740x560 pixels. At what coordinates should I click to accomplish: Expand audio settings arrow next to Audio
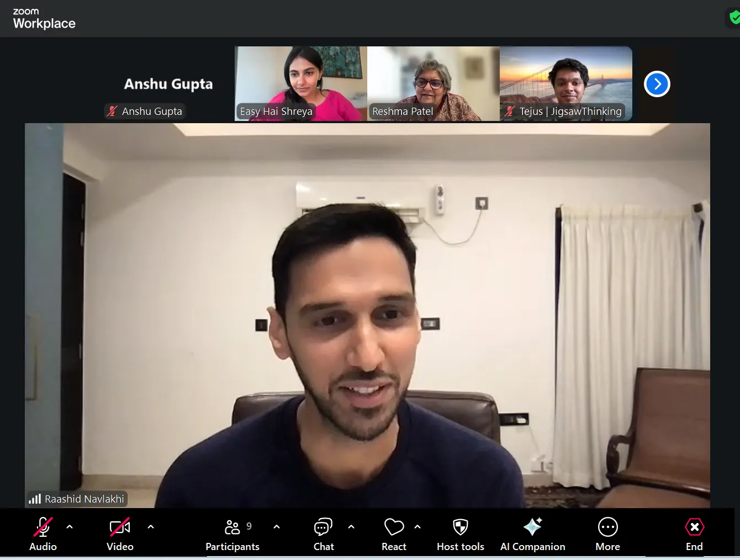pyautogui.click(x=70, y=527)
